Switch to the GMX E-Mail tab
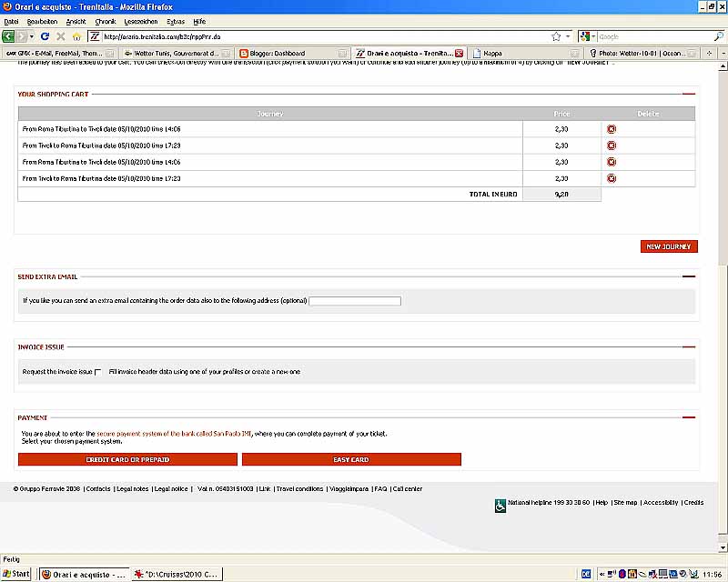728x582 pixels. [x=58, y=54]
